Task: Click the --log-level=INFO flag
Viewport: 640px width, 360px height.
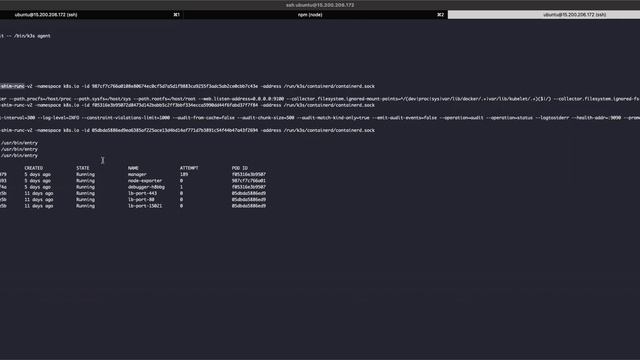Action: tap(60, 118)
